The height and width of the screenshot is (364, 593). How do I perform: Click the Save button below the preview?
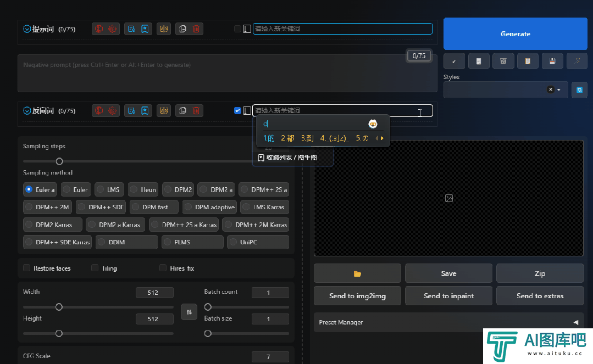pyautogui.click(x=448, y=273)
